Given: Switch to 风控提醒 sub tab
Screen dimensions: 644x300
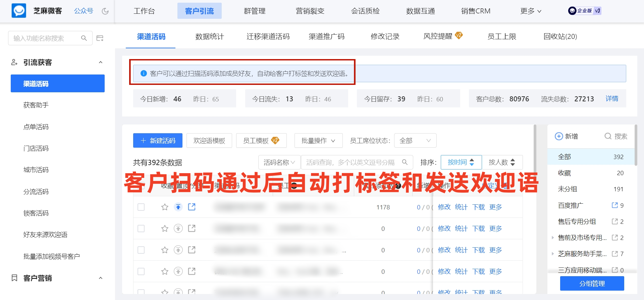Looking at the screenshot, I should [x=443, y=36].
